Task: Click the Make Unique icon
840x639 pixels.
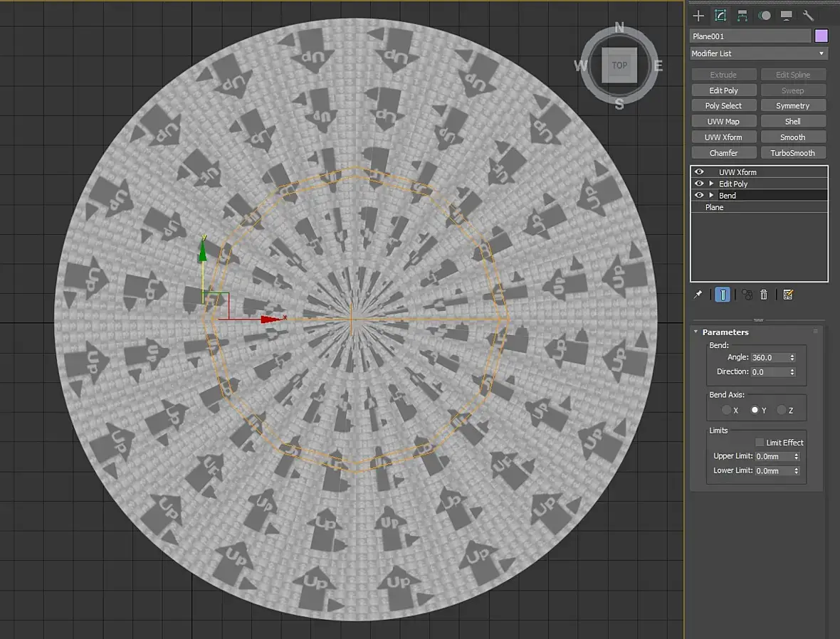Action: click(747, 295)
